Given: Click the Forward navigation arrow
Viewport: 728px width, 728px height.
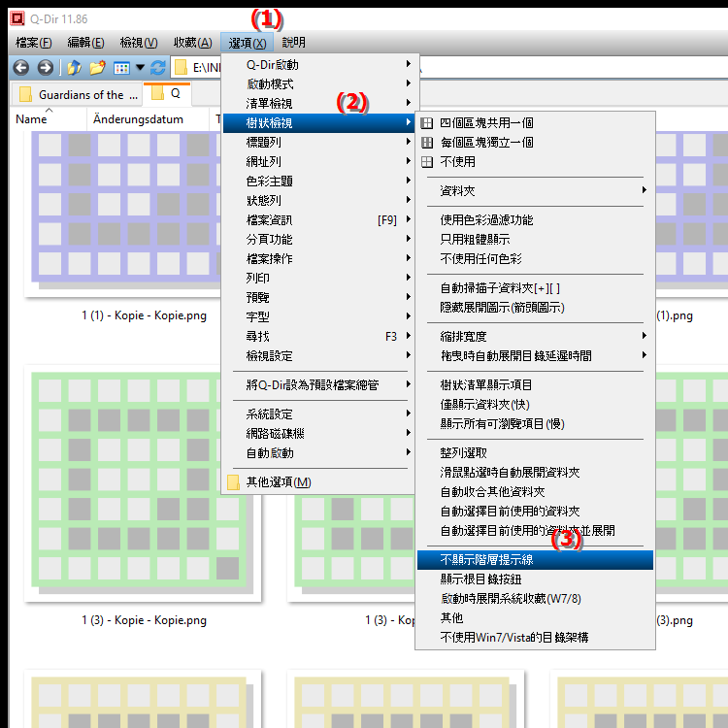Looking at the screenshot, I should pos(45,68).
